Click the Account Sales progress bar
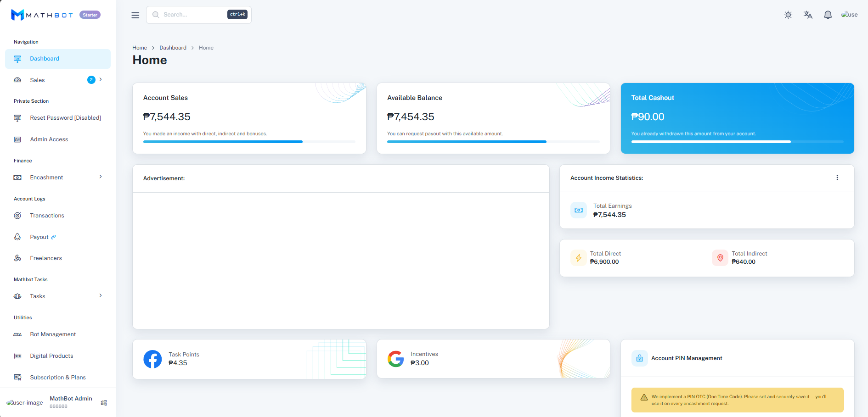Viewport: 868px width, 417px height. pyautogui.click(x=249, y=142)
